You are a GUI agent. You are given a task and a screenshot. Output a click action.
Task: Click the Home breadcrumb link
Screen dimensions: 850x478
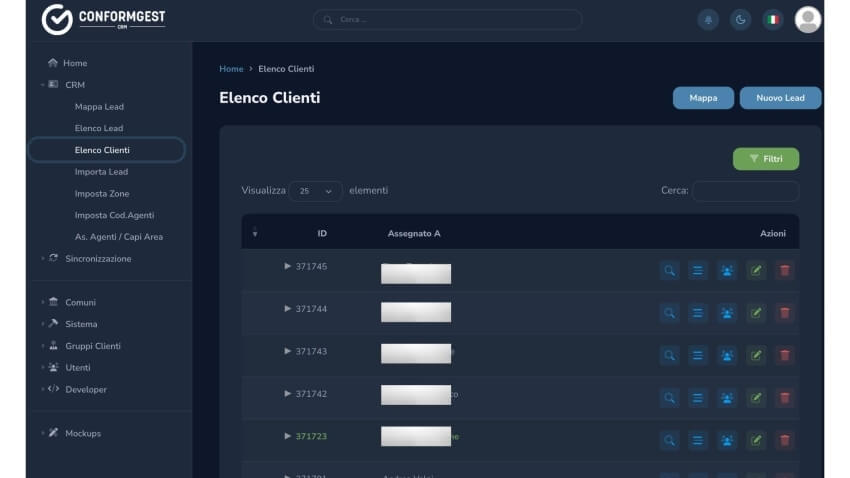(x=231, y=69)
